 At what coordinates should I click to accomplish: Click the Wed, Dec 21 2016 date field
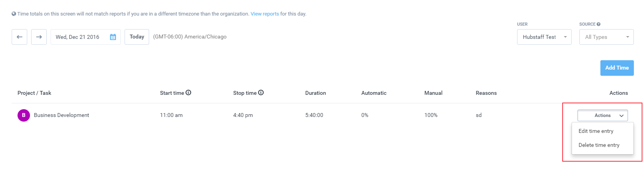pyautogui.click(x=86, y=37)
